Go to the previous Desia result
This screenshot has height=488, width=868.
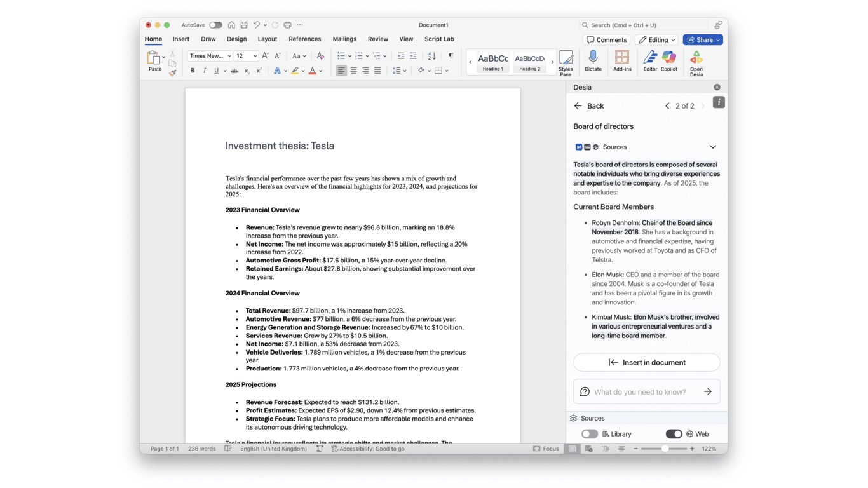click(667, 106)
